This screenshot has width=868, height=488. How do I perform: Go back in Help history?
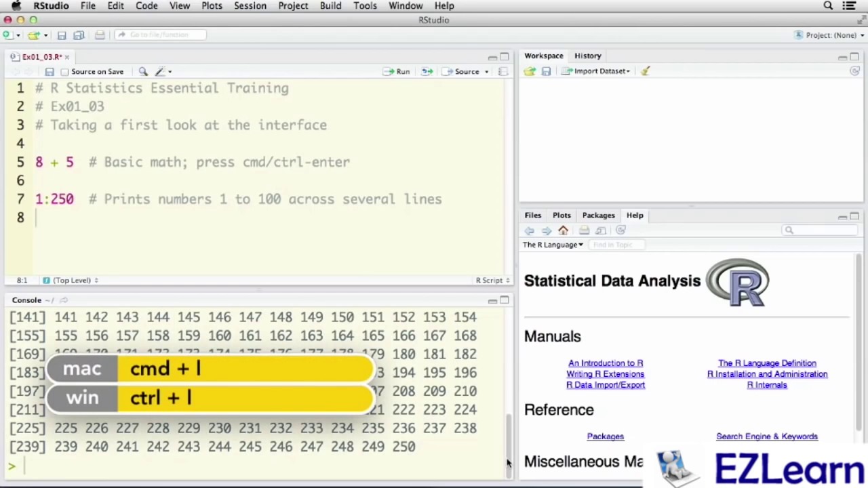pos(530,230)
